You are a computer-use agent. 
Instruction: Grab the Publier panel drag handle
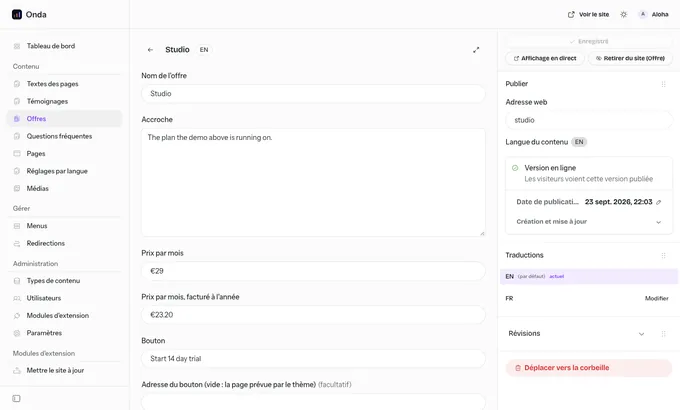click(x=663, y=84)
